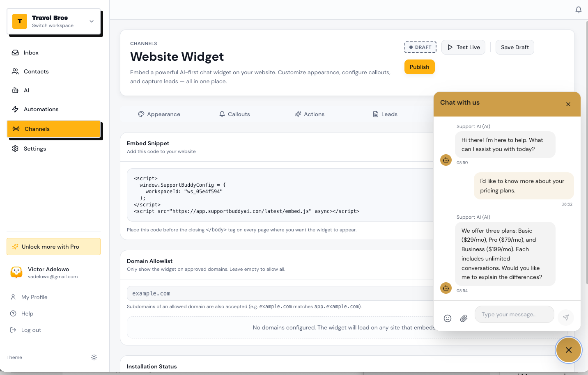Click the Publish button
This screenshot has width=588, height=375.
tap(419, 67)
